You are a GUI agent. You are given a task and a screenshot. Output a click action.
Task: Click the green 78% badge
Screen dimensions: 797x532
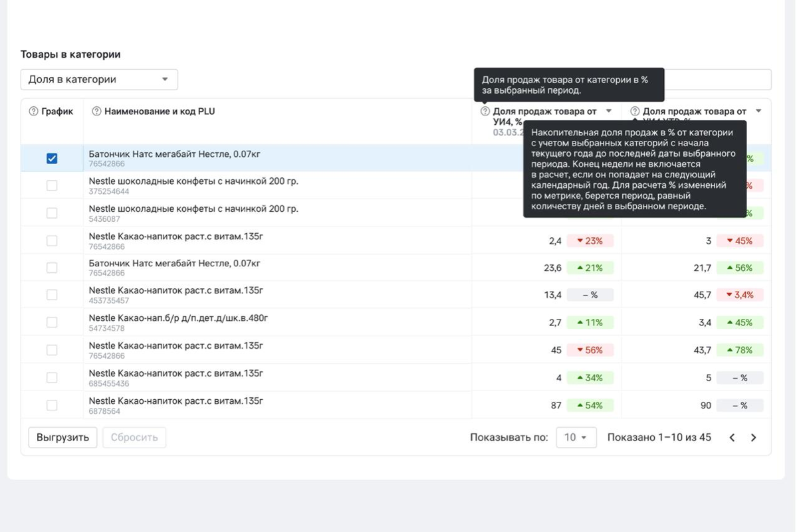[740, 350]
